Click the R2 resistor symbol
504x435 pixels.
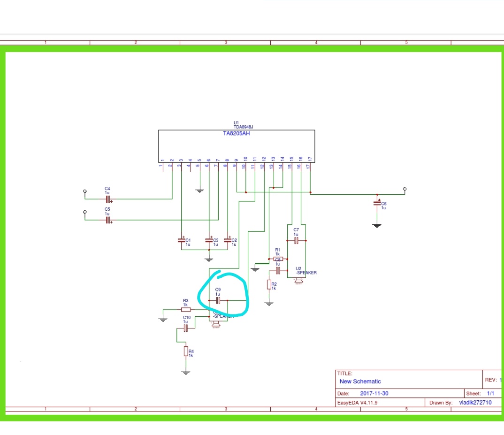coord(269,284)
